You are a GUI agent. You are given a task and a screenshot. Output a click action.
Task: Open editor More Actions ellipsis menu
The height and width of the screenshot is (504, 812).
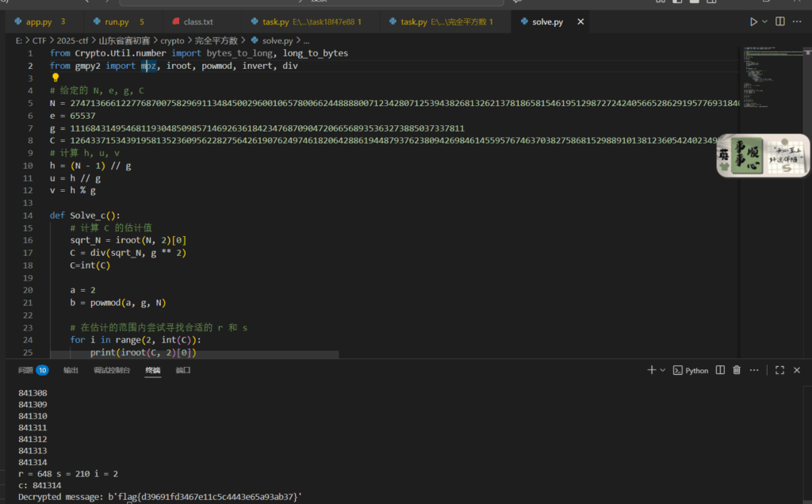(x=799, y=21)
